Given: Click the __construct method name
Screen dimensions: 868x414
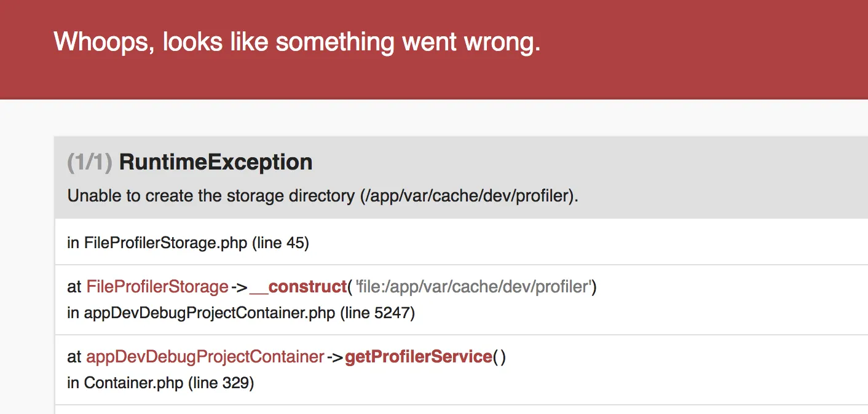Looking at the screenshot, I should [299, 287].
